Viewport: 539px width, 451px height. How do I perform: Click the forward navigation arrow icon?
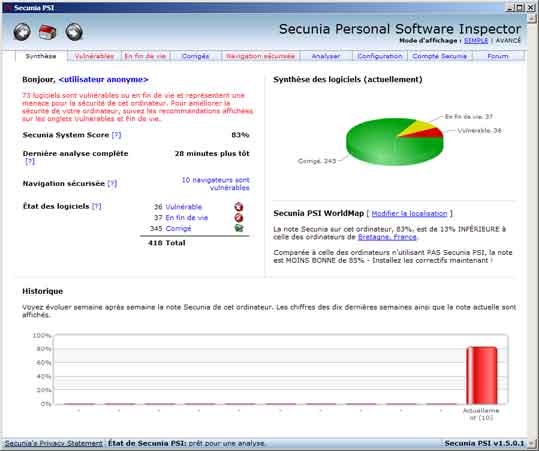(x=74, y=32)
